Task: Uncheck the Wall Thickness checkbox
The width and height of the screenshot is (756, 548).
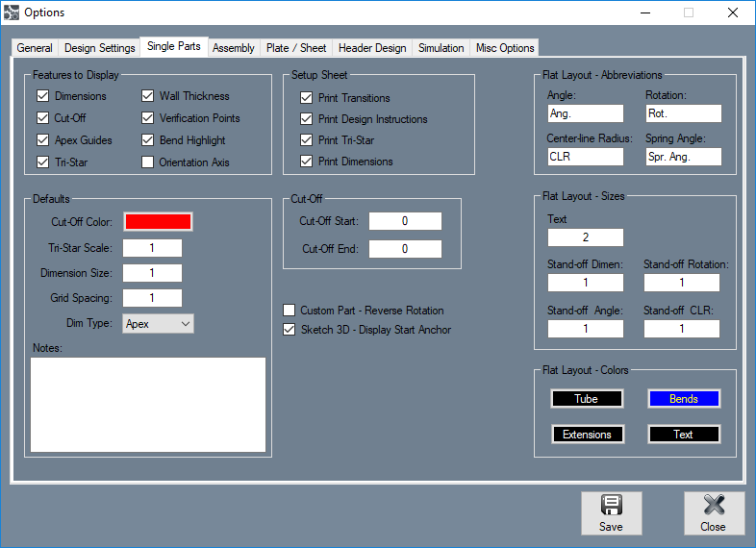Action: coord(148,96)
